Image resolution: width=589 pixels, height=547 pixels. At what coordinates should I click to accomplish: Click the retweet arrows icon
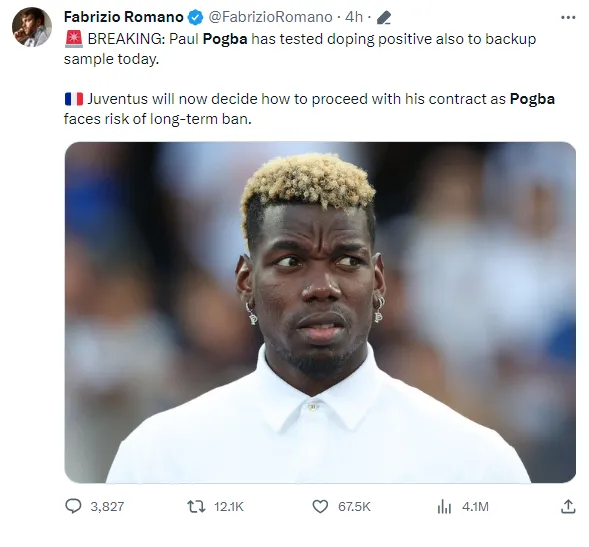pyautogui.click(x=196, y=506)
